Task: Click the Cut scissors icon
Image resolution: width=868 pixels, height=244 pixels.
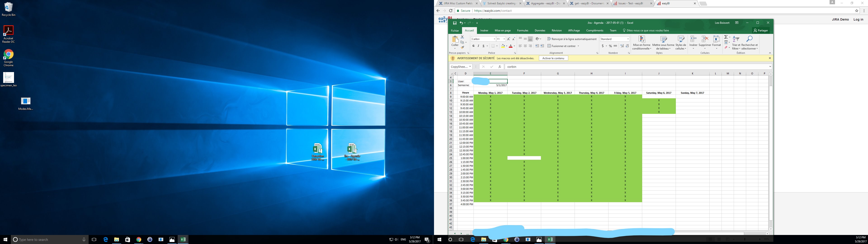Action: tap(462, 37)
